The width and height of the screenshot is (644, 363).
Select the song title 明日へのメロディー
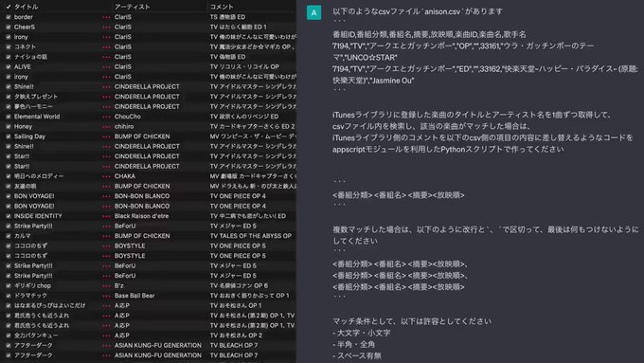(x=39, y=176)
